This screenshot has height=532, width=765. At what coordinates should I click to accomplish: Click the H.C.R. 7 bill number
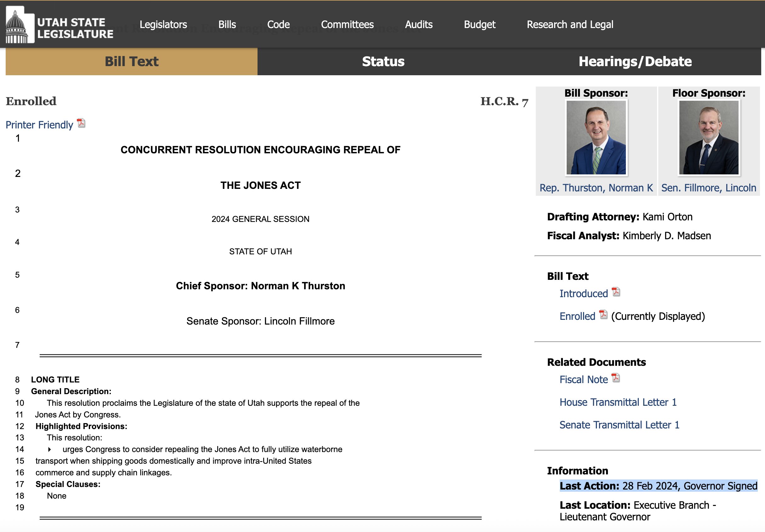click(x=504, y=102)
